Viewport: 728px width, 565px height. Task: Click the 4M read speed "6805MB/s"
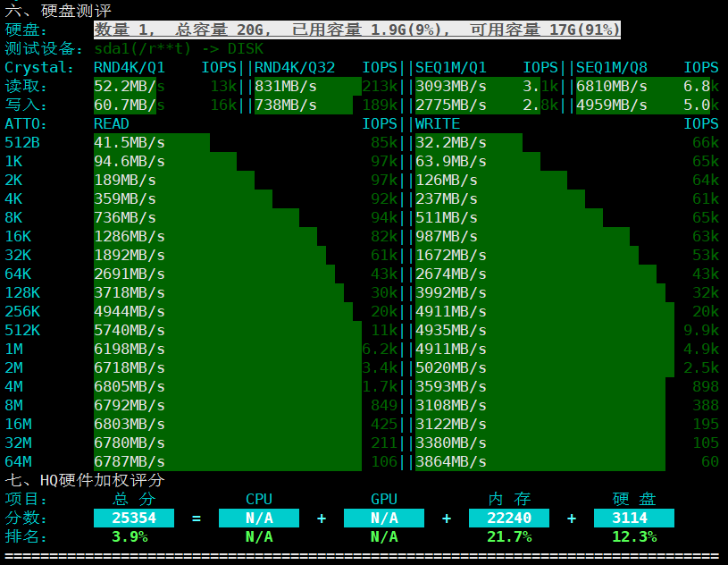130,386
